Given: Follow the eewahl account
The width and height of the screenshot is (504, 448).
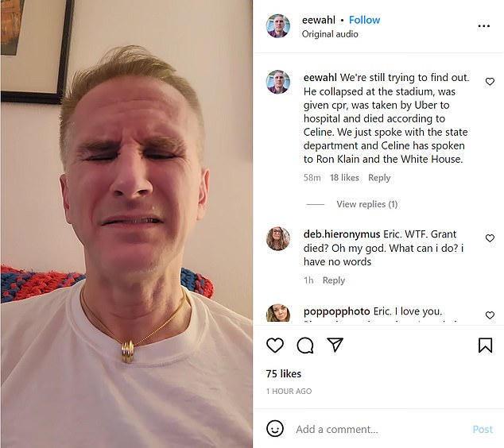Looking at the screenshot, I should click(x=364, y=20).
